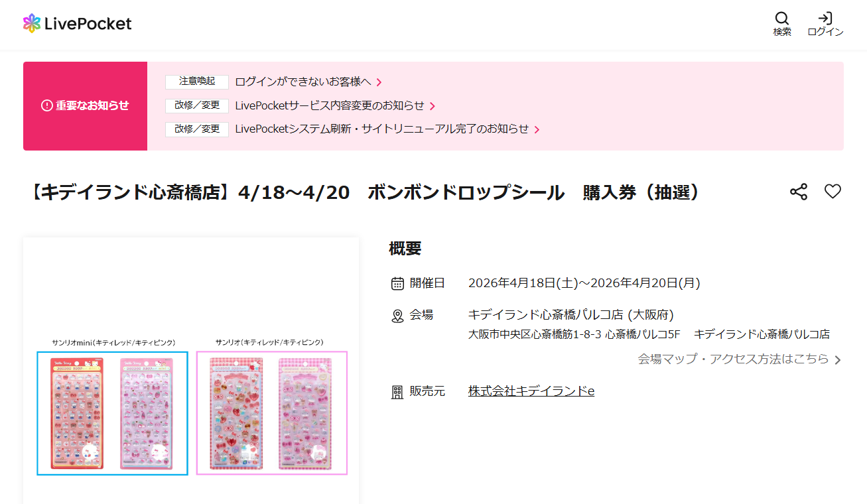Click the 注意喚起 tag label
Screen dimensions: 867x504
coord(197,82)
